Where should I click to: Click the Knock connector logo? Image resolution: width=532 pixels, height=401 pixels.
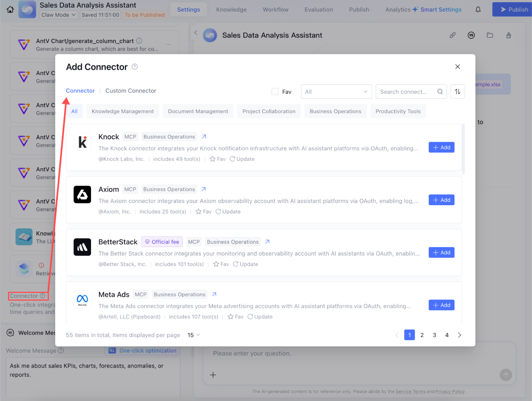82,142
